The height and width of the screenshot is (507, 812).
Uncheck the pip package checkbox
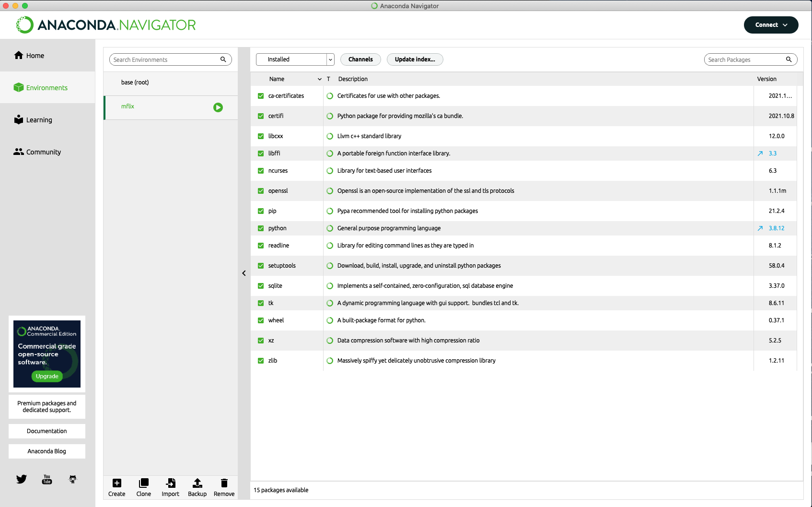click(x=260, y=211)
